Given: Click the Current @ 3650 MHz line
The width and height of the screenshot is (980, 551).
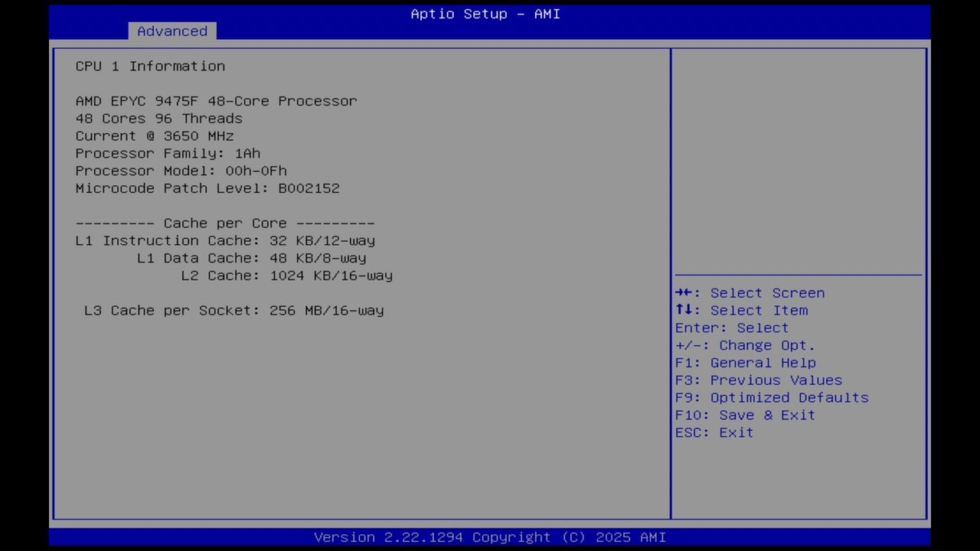Looking at the screenshot, I should [154, 135].
